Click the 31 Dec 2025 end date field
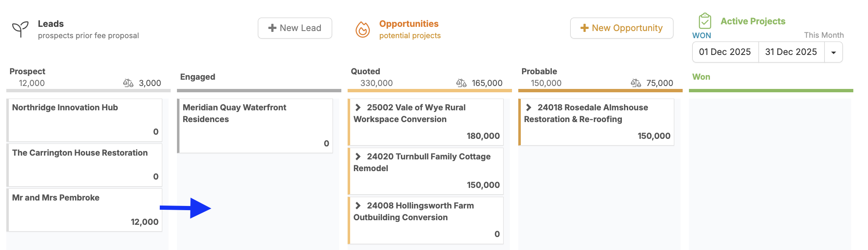Viewport: 868px width, 250px height. [791, 52]
